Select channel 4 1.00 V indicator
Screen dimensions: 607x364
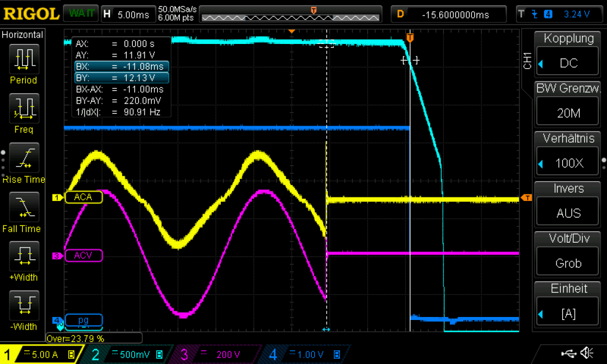306,354
